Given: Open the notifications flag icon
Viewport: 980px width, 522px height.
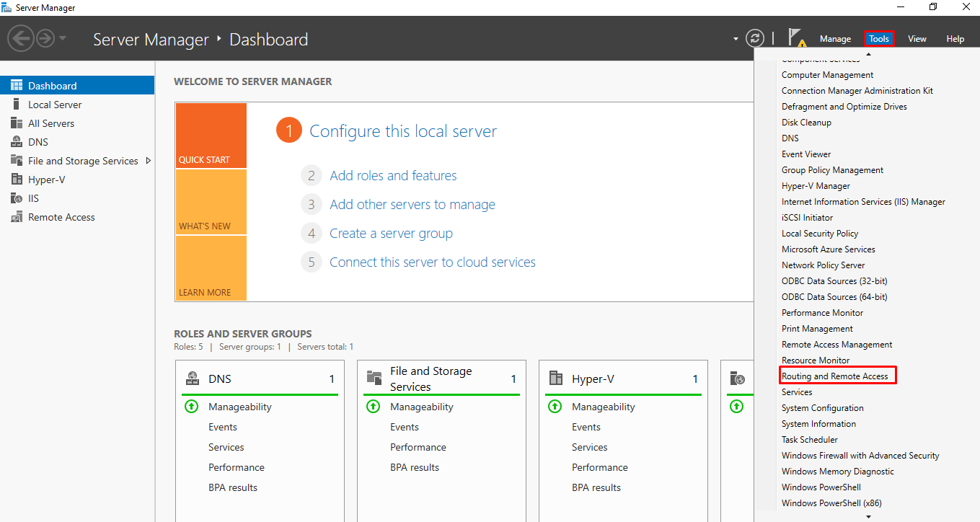Looking at the screenshot, I should (797, 38).
